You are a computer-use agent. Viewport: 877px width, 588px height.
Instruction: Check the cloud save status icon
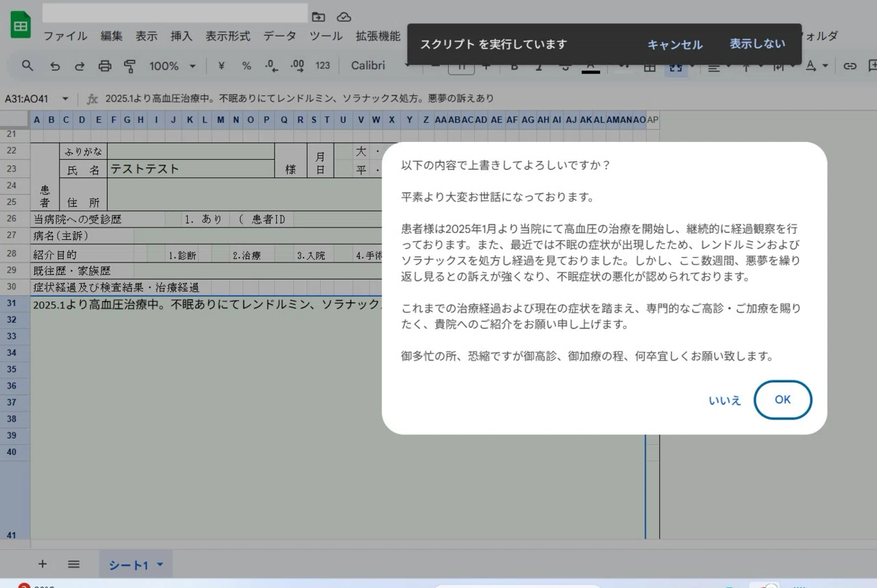coord(344,16)
